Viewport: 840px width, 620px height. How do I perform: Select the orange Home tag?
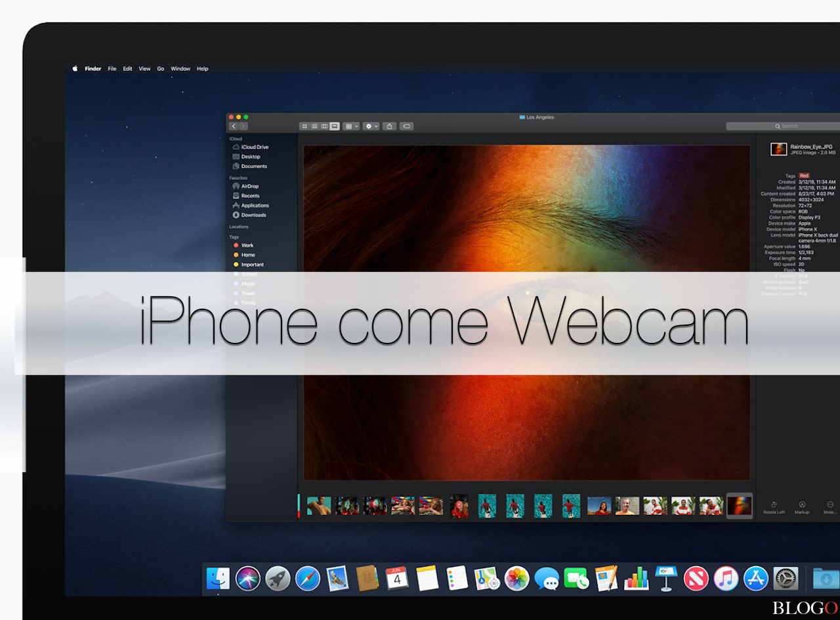tap(244, 255)
